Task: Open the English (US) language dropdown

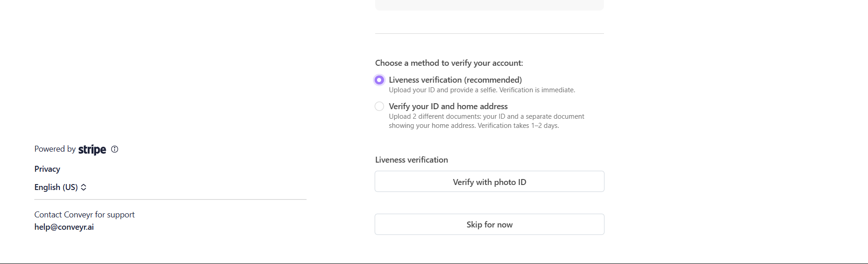Action: point(56,187)
